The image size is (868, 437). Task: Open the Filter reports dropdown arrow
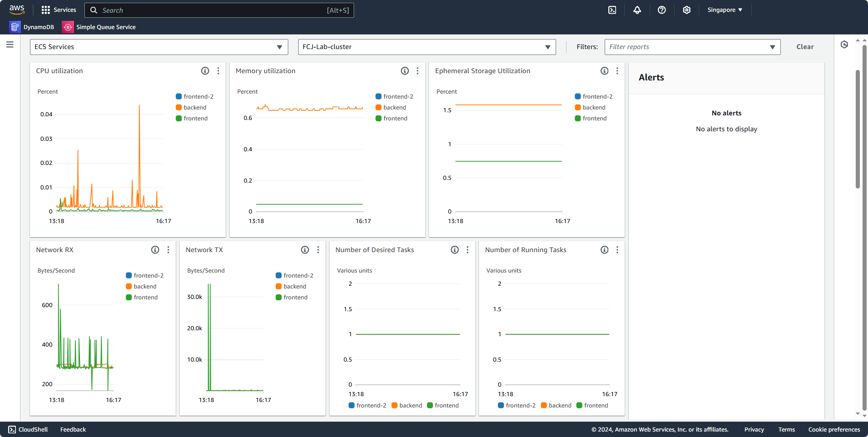(773, 47)
